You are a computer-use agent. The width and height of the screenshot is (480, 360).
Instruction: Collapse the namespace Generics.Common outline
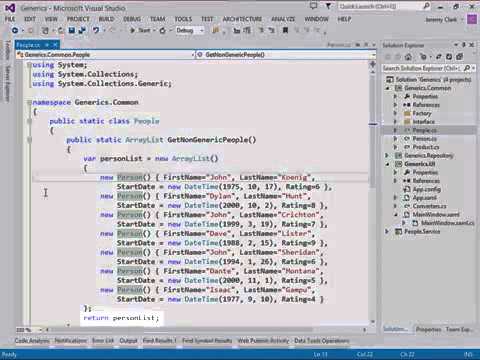(29, 102)
